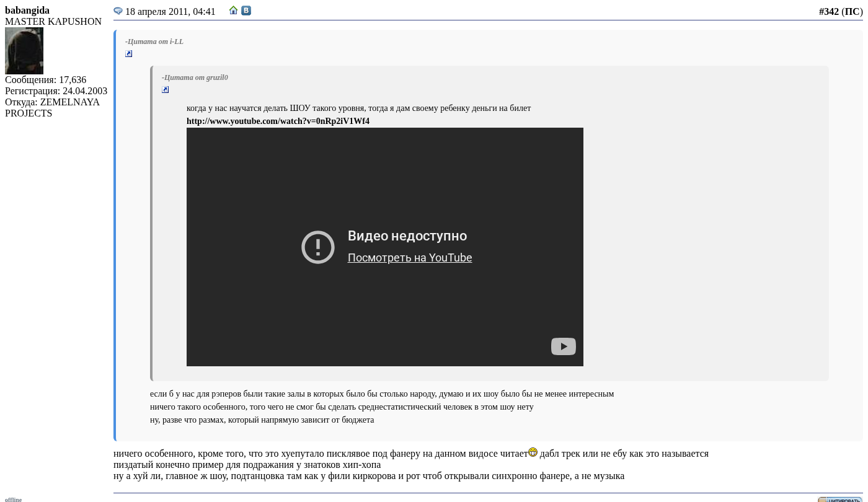Open babangida's avatar image
The height and width of the screenshot is (502, 868).
tap(24, 51)
